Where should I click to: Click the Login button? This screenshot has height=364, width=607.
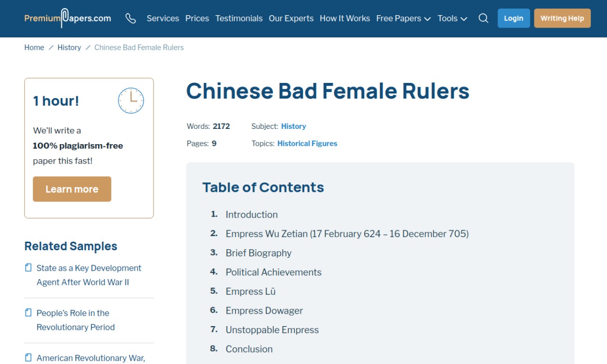tap(514, 18)
